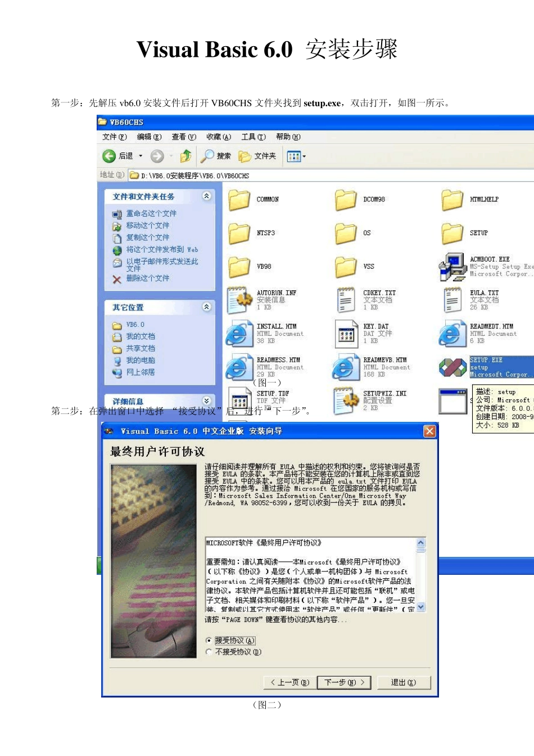Select the ACMBOOT.EXE file icon
The image size is (534, 756).
pyautogui.click(x=452, y=267)
